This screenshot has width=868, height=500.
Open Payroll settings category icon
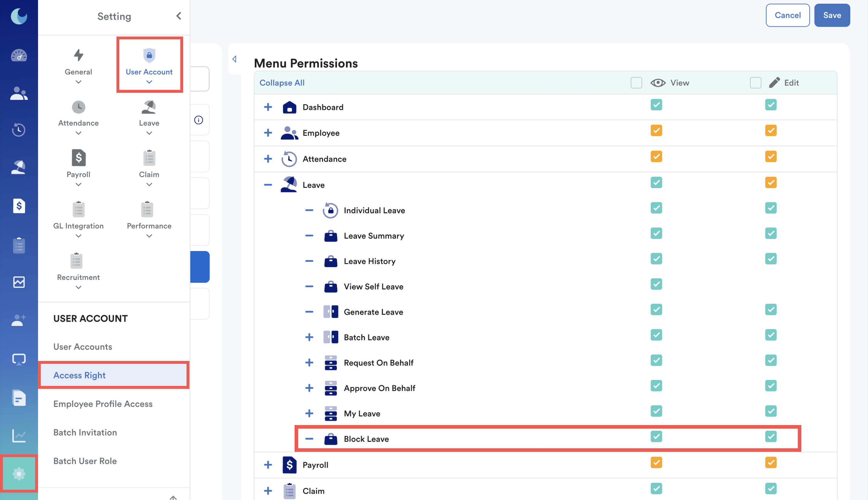(x=79, y=158)
